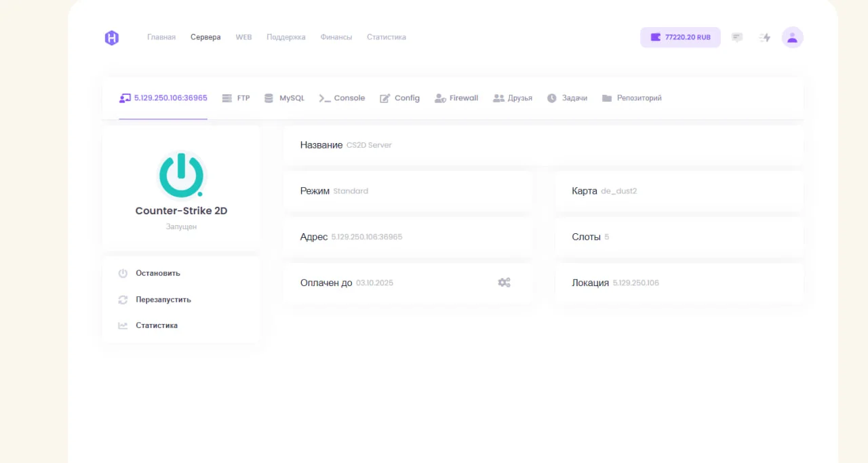Click the large teal power icon
868x463 pixels.
coord(181,175)
